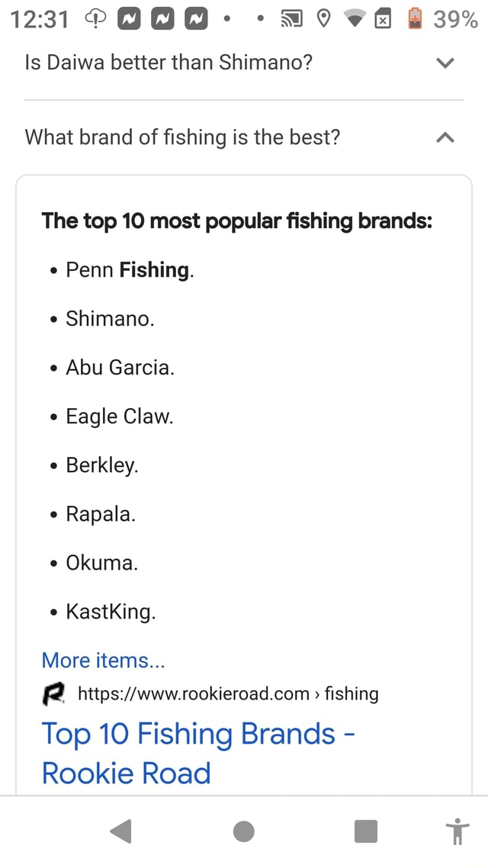The image size is (488, 868).
Task: Tap the home circle button
Action: (x=243, y=831)
